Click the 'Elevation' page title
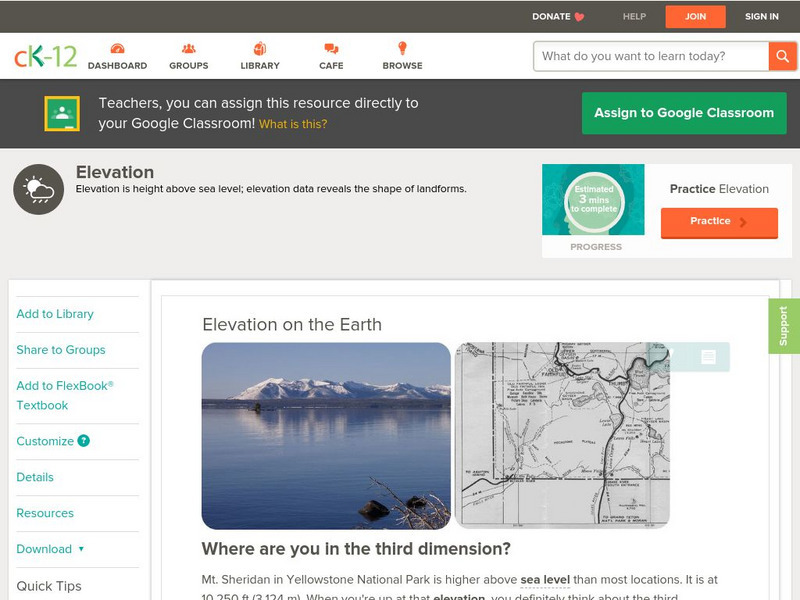Image resolution: width=800 pixels, height=600 pixels. pyautogui.click(x=115, y=172)
